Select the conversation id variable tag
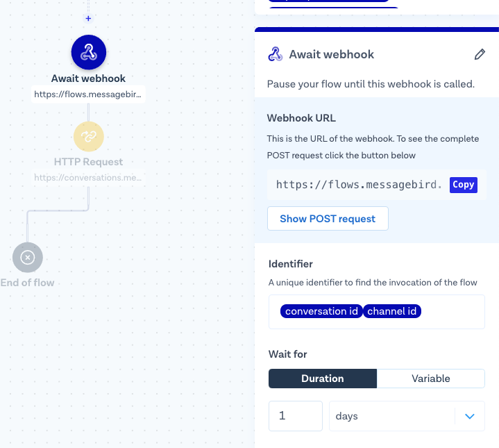 (321, 311)
